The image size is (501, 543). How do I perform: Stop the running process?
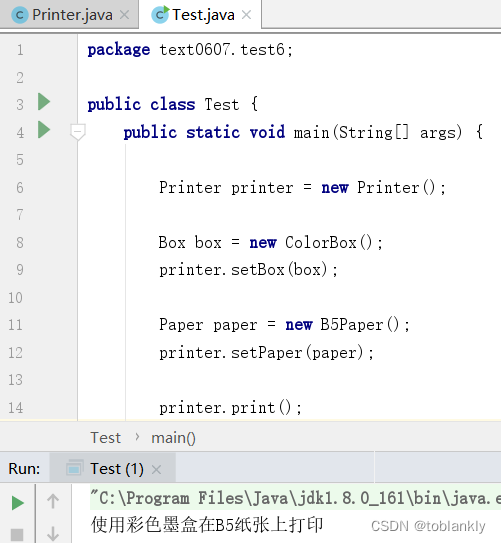pos(17,535)
